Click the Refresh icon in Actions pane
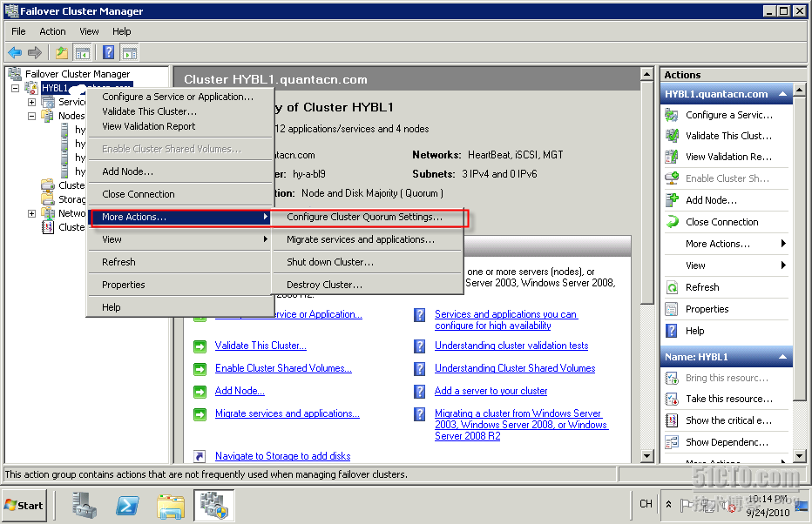This screenshot has height=524, width=812. pos(672,287)
